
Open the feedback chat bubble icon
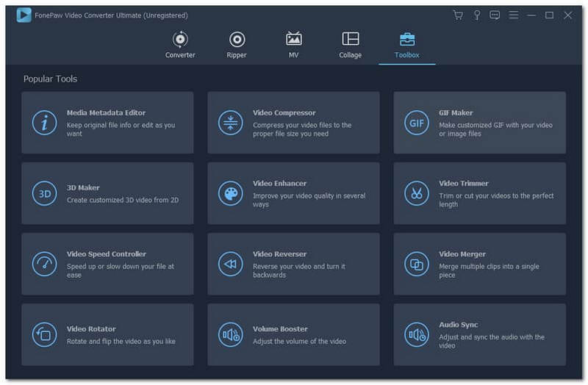pyautogui.click(x=495, y=15)
